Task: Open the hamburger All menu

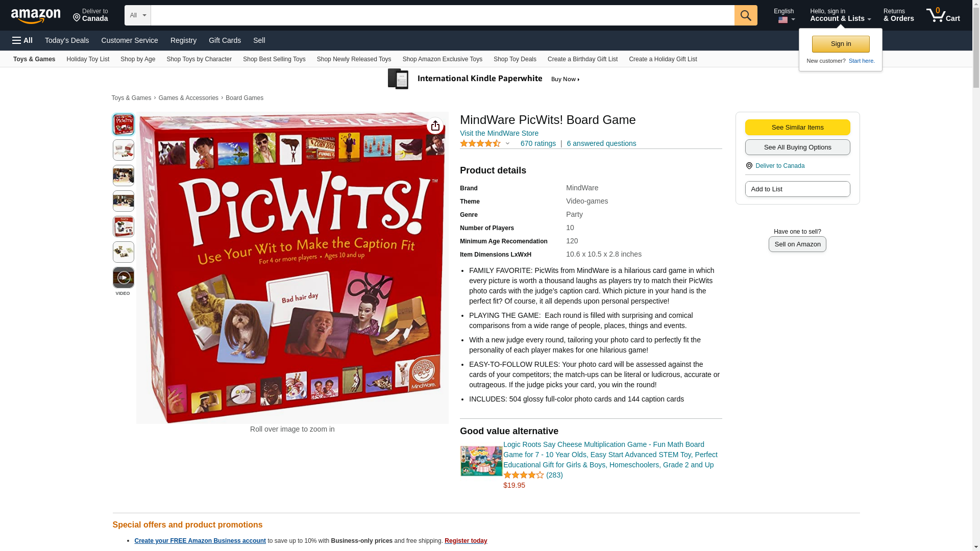Action: [22, 40]
